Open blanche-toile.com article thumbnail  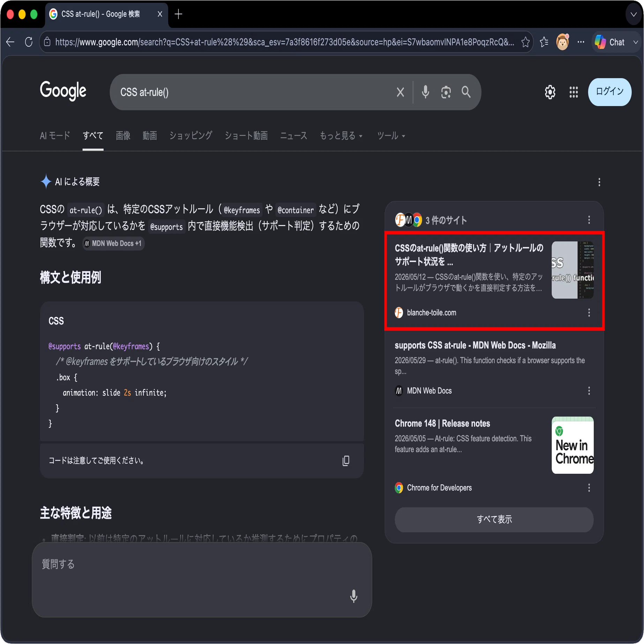(572, 270)
